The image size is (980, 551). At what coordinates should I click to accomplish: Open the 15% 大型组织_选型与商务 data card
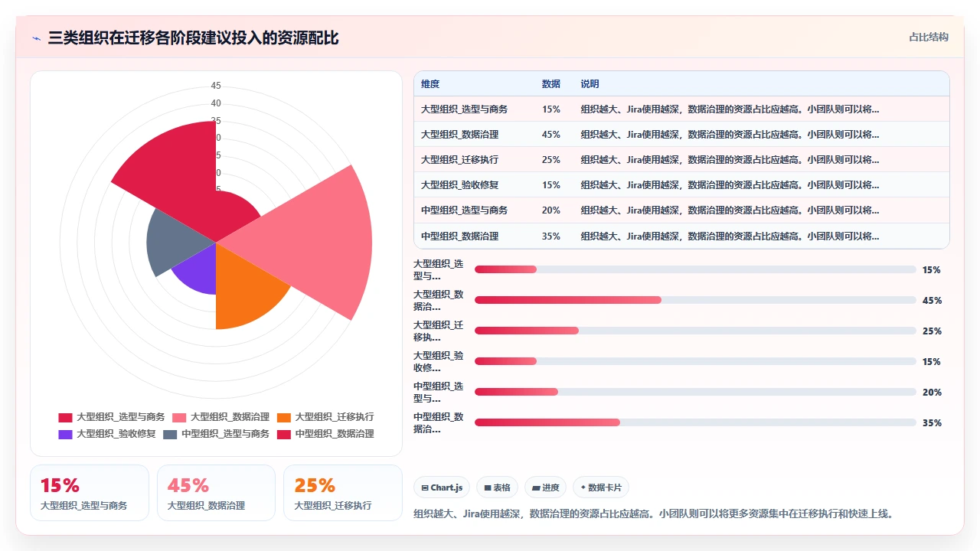click(90, 493)
